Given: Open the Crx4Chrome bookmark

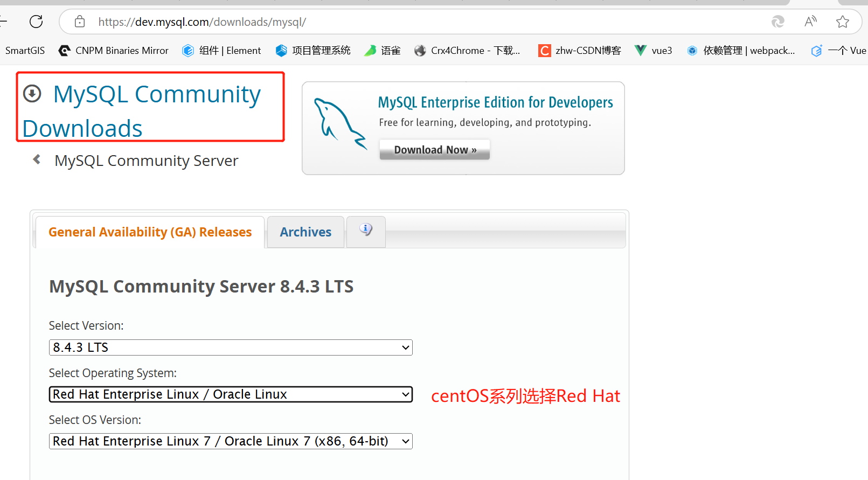Looking at the screenshot, I should (467, 51).
